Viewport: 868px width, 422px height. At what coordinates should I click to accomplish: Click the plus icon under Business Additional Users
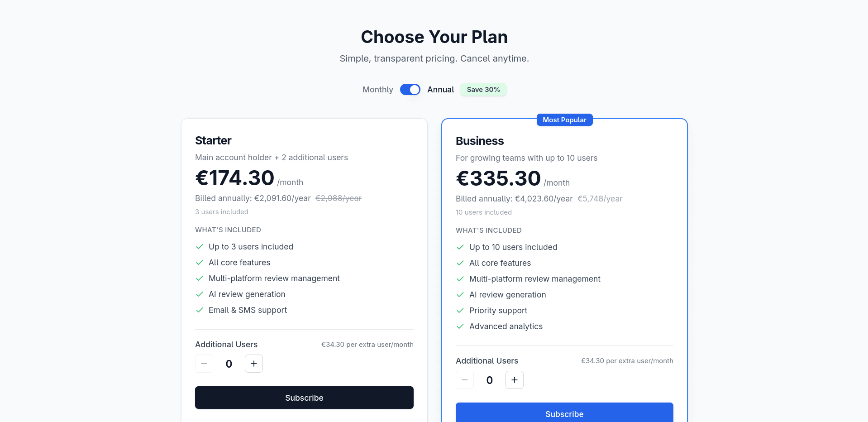click(514, 380)
